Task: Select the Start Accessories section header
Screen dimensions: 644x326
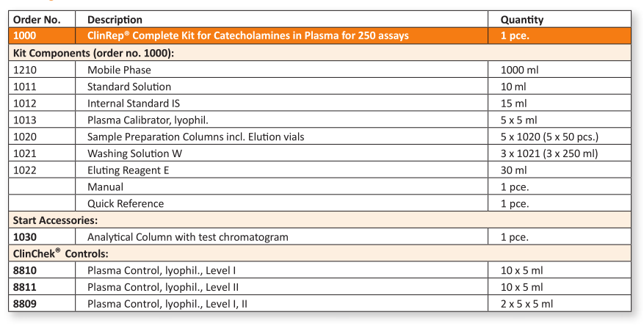Action: click(319, 220)
